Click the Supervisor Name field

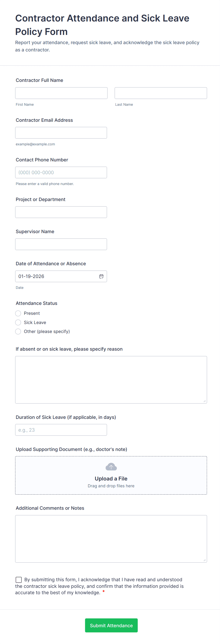(x=61, y=244)
